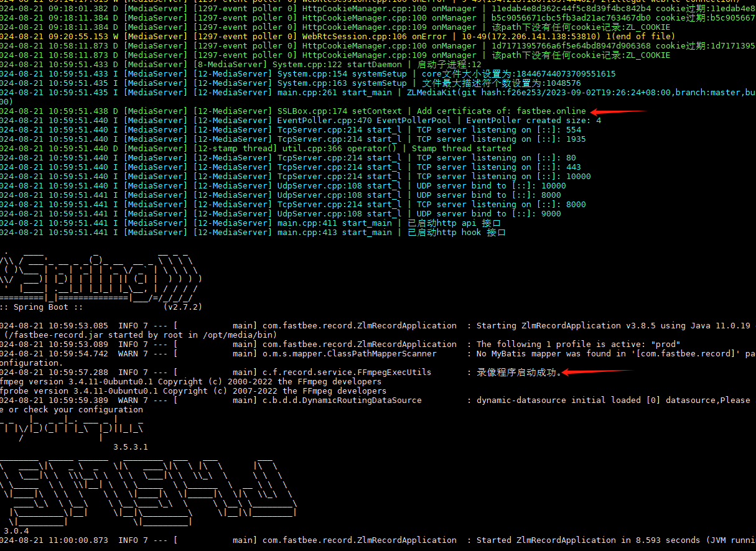Click 'Stamp thread started' log message
This screenshot has height=551, width=756.
462,149
